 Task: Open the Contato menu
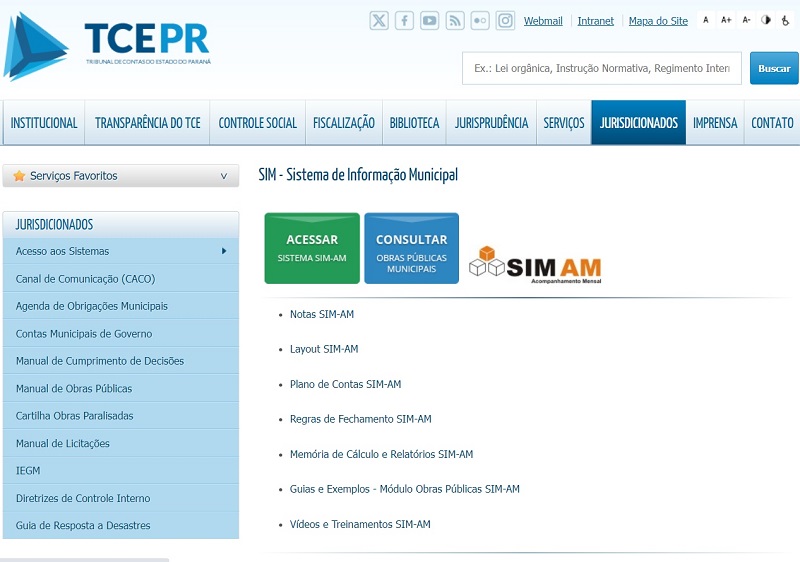pyautogui.click(x=772, y=123)
